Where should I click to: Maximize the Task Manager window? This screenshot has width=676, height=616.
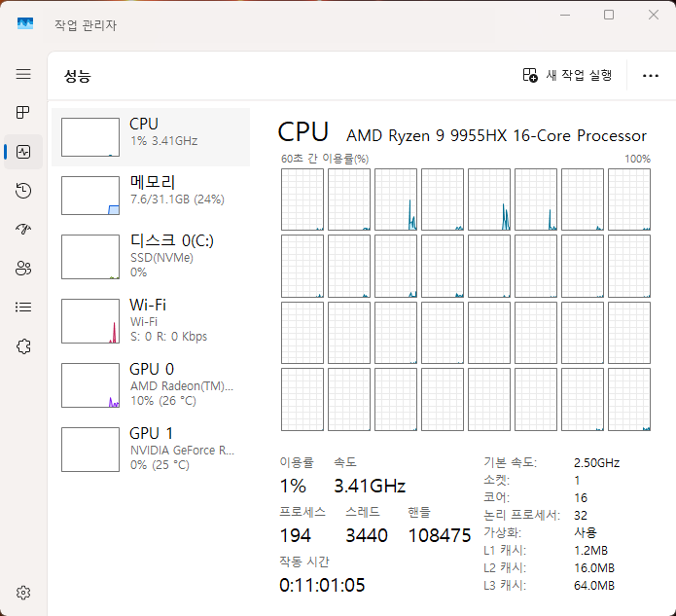tap(609, 16)
